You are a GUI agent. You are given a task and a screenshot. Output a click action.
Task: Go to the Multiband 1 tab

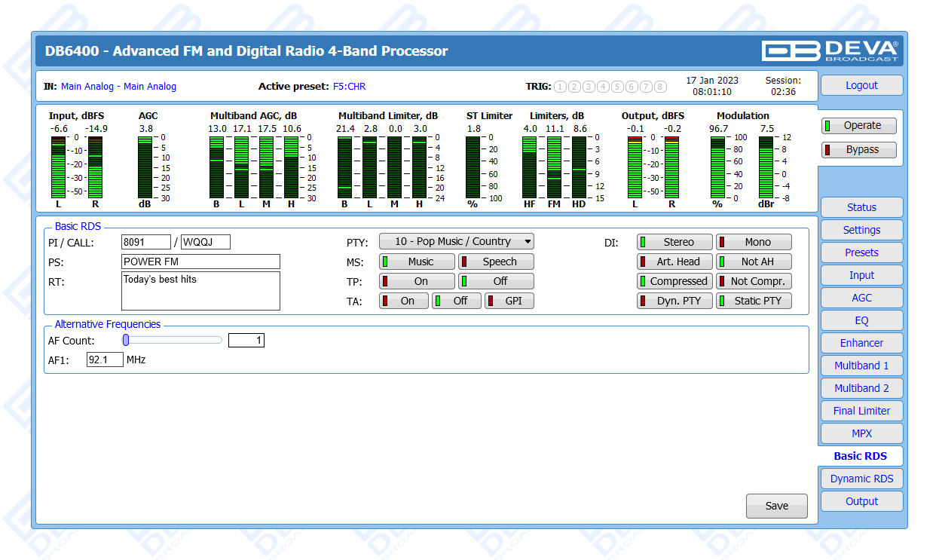click(861, 366)
